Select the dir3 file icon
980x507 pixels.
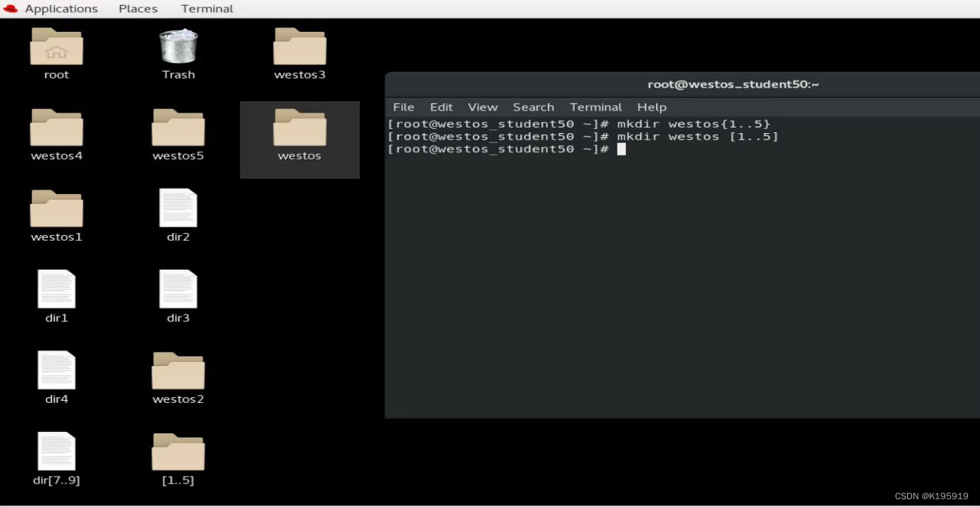pyautogui.click(x=178, y=289)
